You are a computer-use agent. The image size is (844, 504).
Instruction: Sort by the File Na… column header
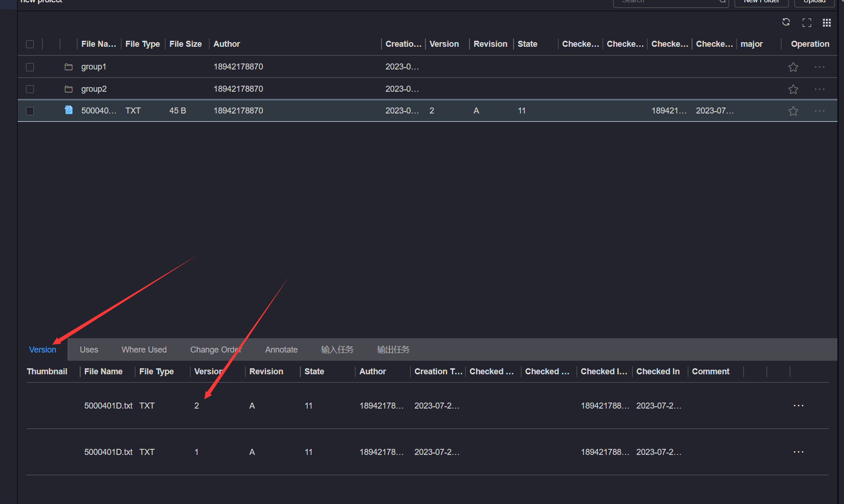99,44
